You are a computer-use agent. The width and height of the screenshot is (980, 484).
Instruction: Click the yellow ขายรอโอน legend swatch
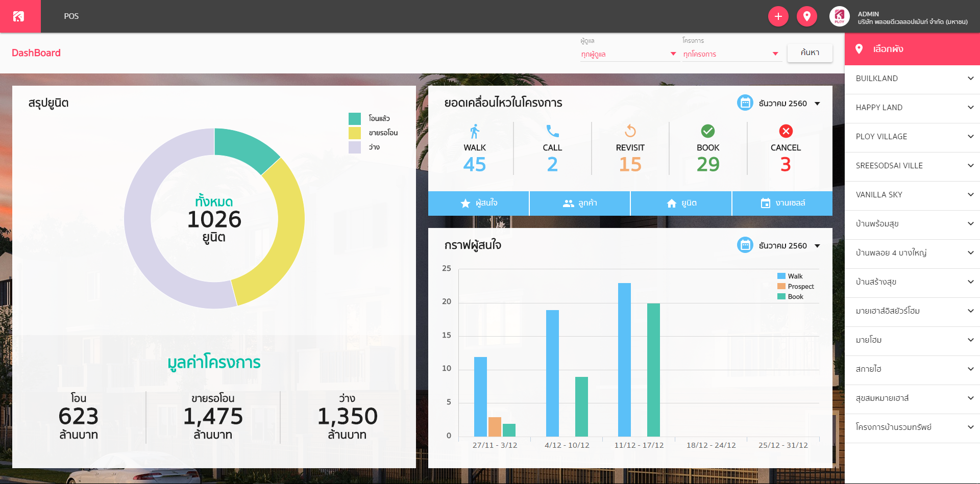(x=355, y=133)
